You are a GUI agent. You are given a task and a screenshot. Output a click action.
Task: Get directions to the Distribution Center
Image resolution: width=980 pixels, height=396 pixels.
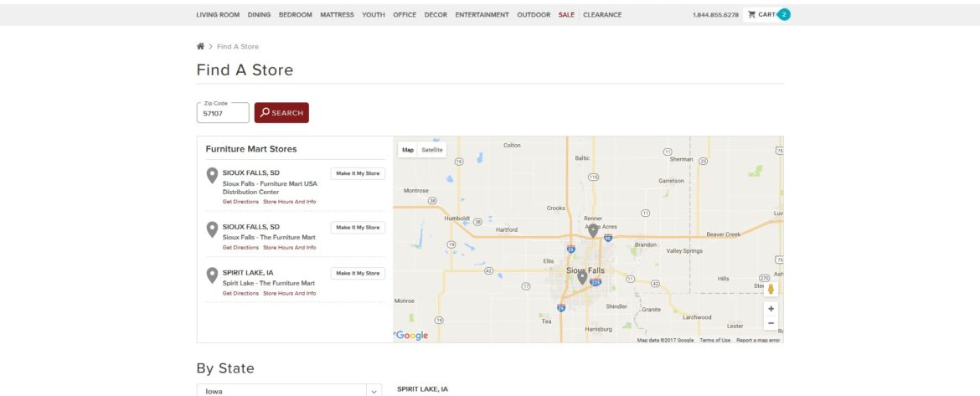pos(240,202)
